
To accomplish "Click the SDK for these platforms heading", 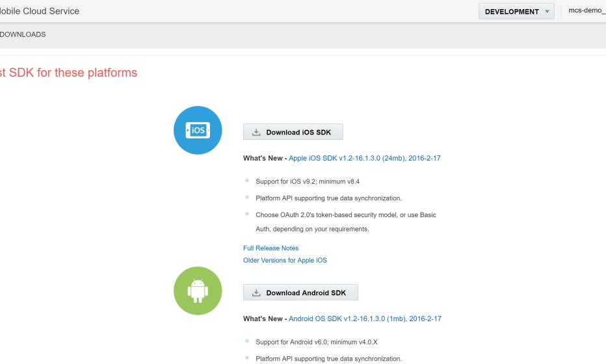I will (x=68, y=73).
